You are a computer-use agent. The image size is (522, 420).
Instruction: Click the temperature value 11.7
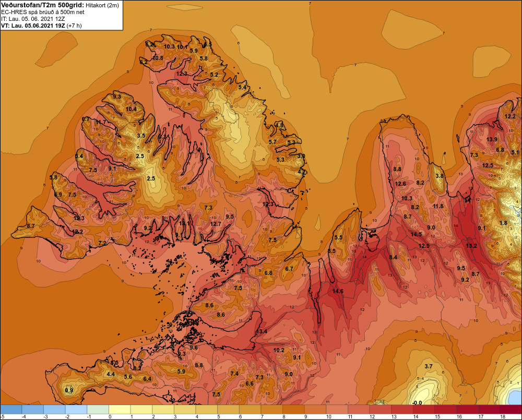click(x=101, y=122)
